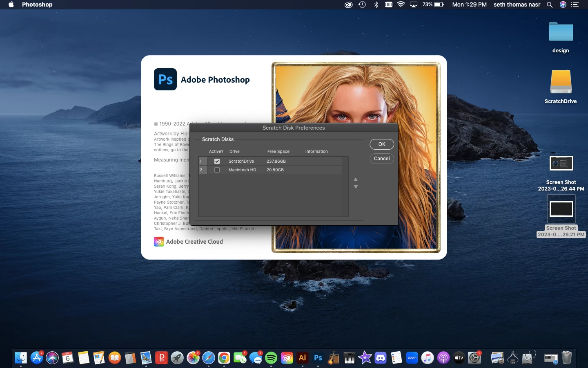
Task: Open AirPlay display menu
Action: point(414,4)
